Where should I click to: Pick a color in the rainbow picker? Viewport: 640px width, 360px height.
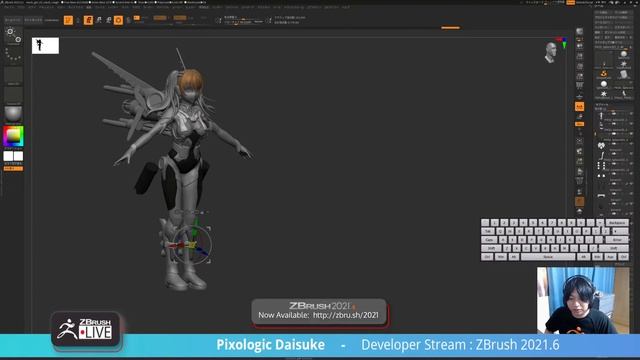coord(13,136)
